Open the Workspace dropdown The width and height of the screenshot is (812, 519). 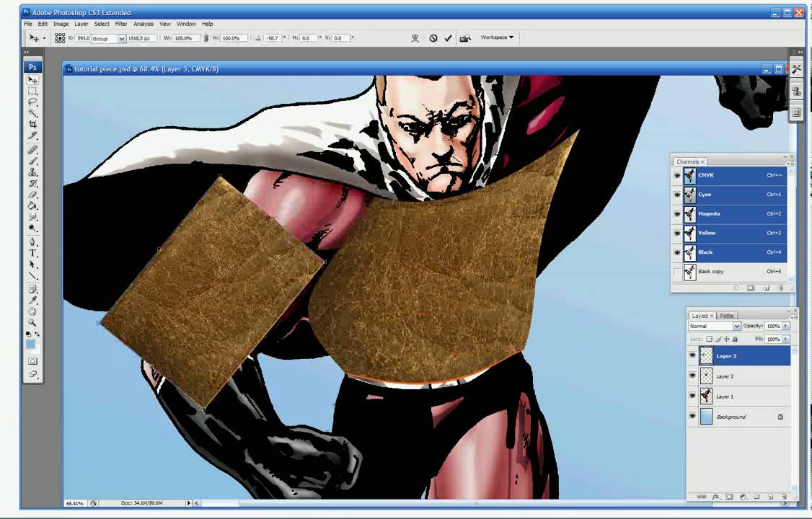point(497,37)
